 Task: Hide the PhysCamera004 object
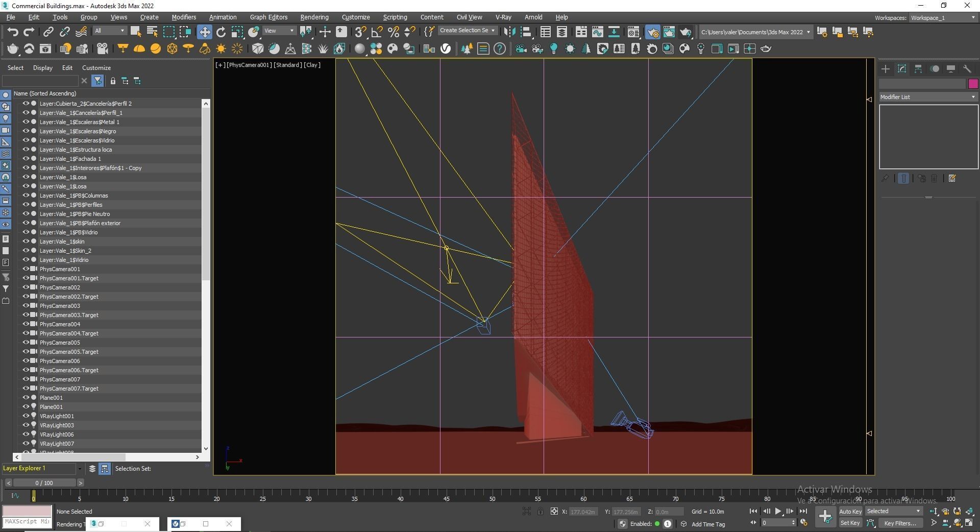coord(26,324)
